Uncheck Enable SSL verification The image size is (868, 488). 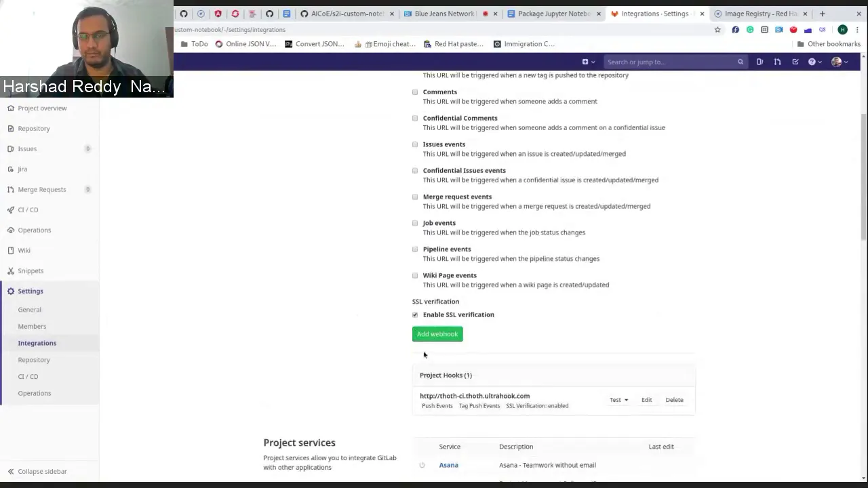(x=415, y=314)
